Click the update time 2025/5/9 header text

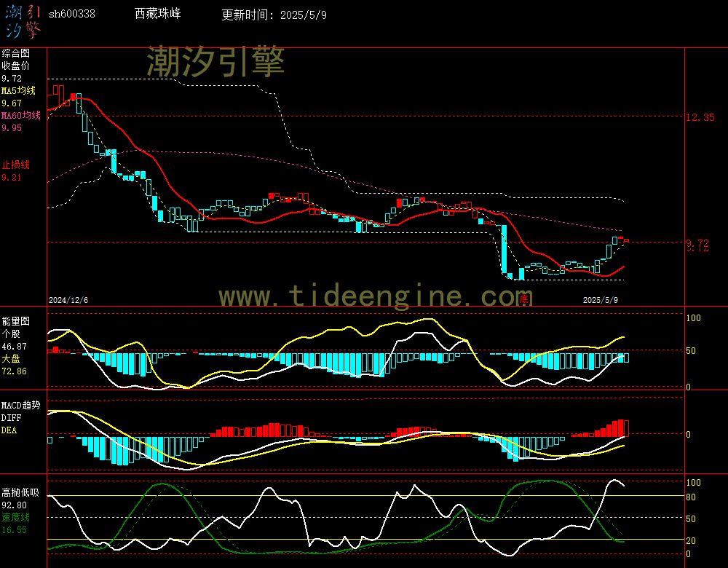pos(274,15)
